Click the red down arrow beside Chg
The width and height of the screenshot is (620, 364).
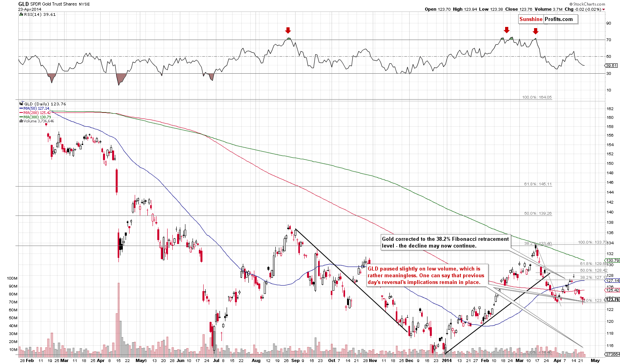click(x=604, y=9)
